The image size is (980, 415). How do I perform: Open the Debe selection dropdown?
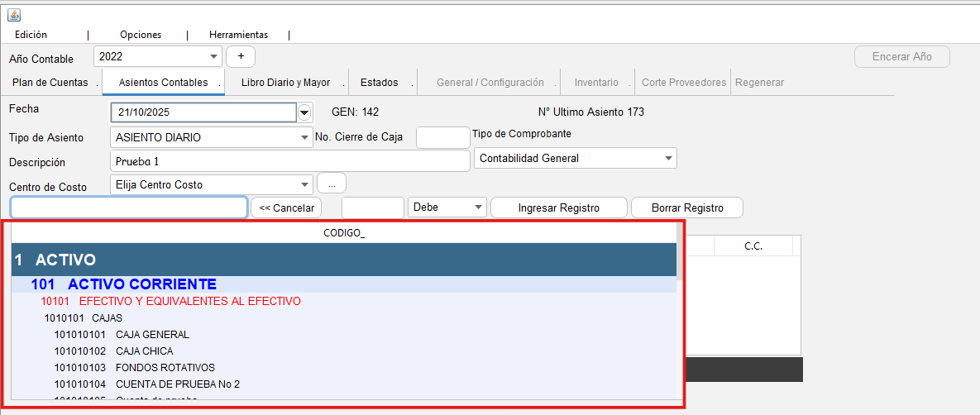[x=477, y=207]
